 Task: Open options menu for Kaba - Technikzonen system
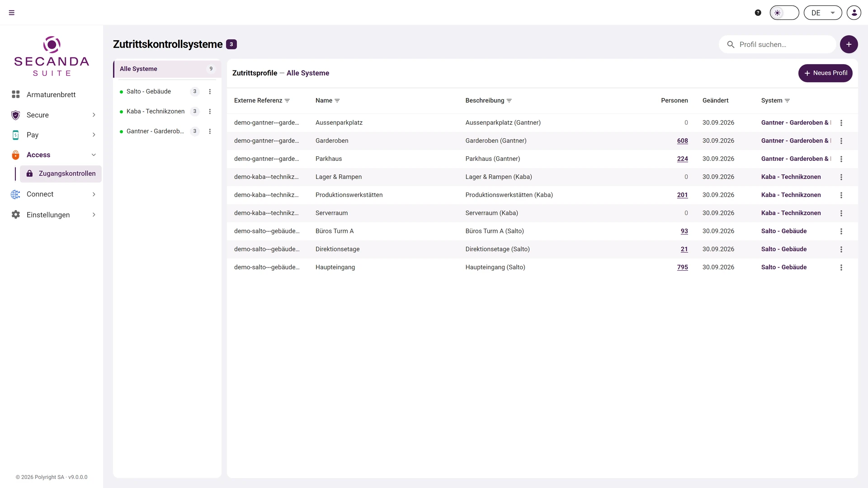click(210, 112)
